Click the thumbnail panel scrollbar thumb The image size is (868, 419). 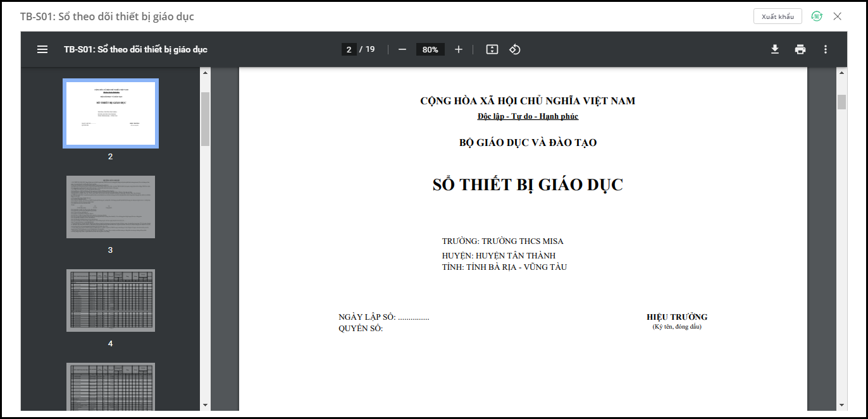tap(205, 119)
